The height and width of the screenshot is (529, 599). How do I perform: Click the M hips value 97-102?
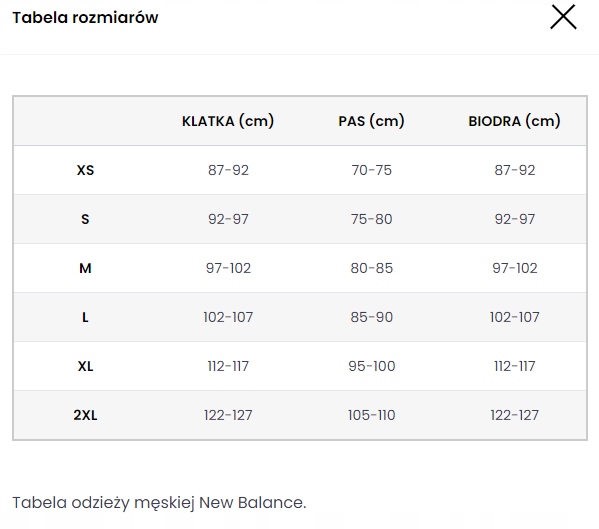click(515, 268)
